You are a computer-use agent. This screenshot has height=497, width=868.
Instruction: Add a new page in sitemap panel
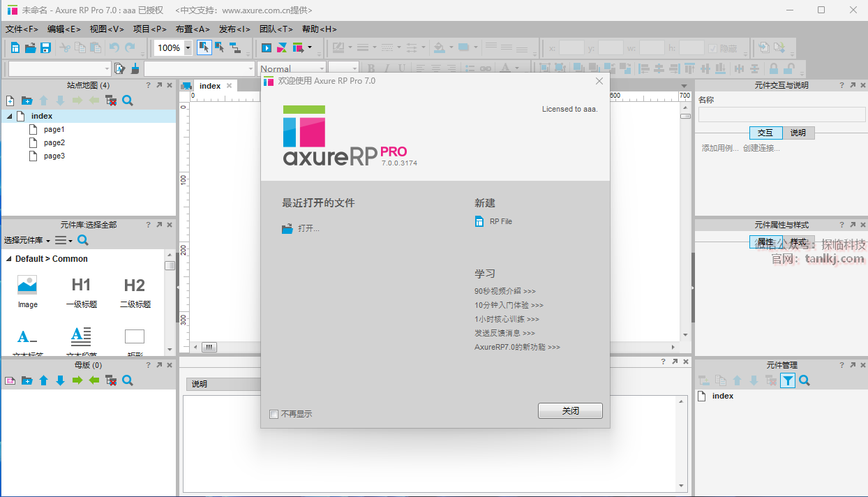coord(10,101)
